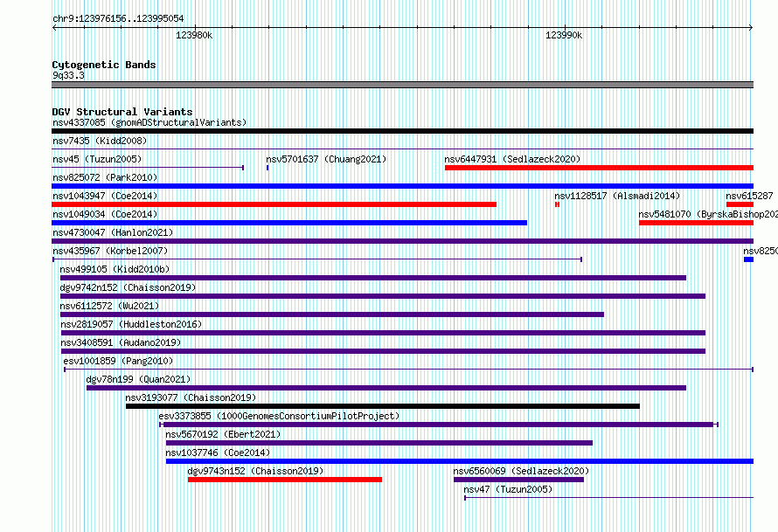Click the left arrow on the ruler
This screenshot has height=532, width=778.
tap(54, 27)
